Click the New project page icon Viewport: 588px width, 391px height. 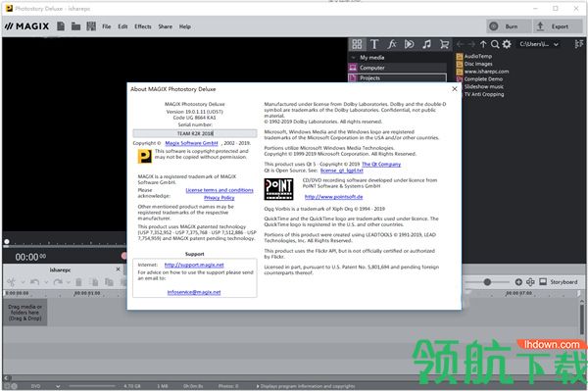coord(61,26)
